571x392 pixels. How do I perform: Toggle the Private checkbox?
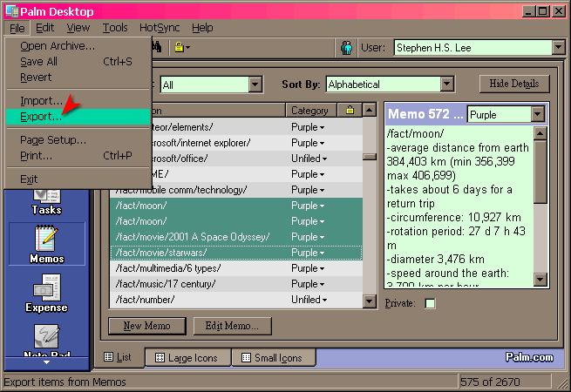coord(430,303)
